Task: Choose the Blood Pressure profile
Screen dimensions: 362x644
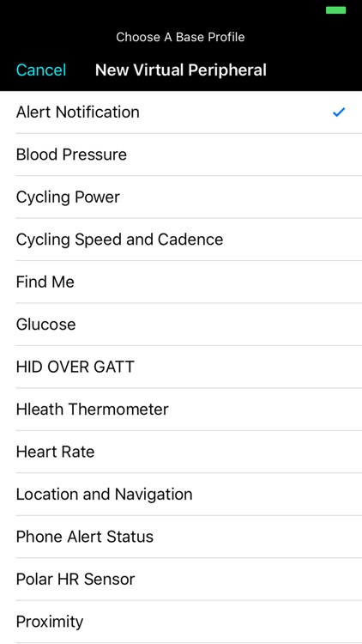Action: click(181, 155)
